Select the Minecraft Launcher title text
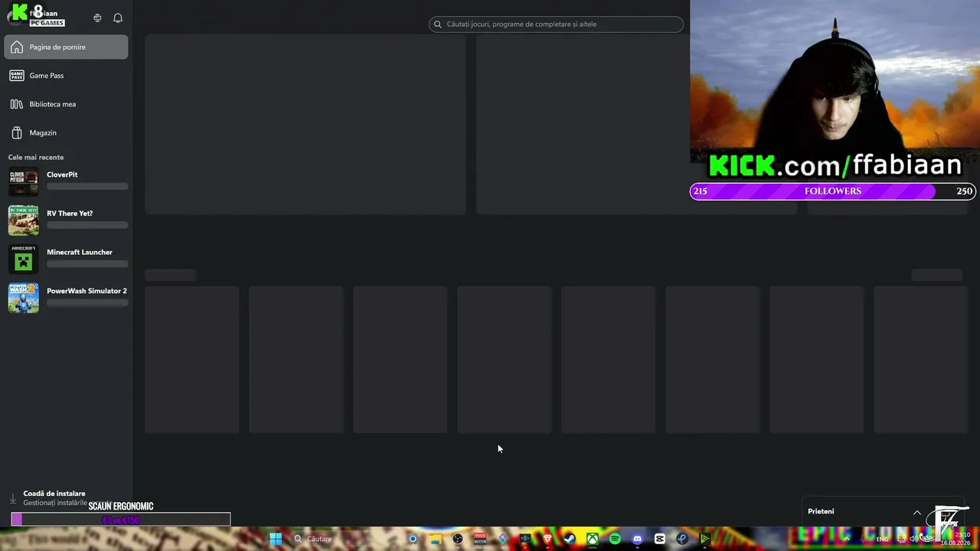This screenshot has height=551, width=980. click(x=80, y=253)
